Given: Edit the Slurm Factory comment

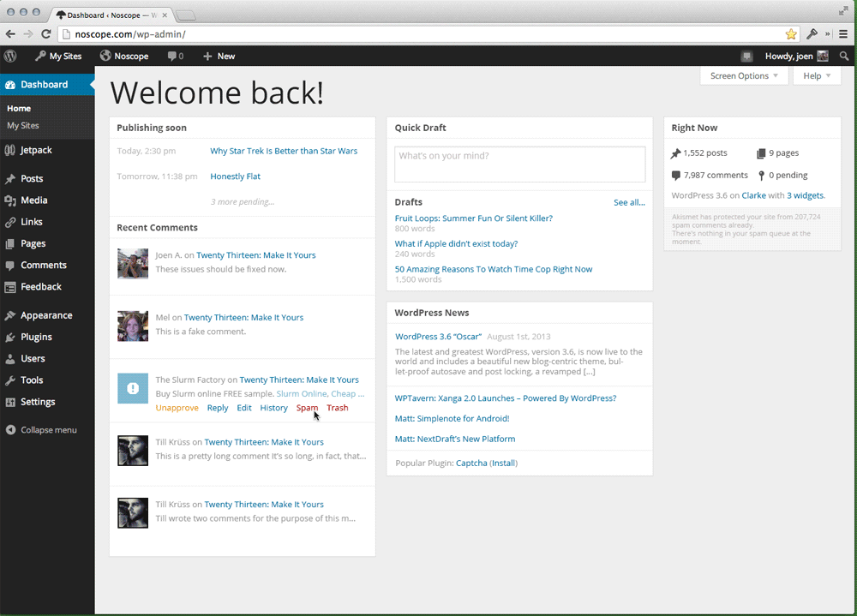Looking at the screenshot, I should coord(244,408).
